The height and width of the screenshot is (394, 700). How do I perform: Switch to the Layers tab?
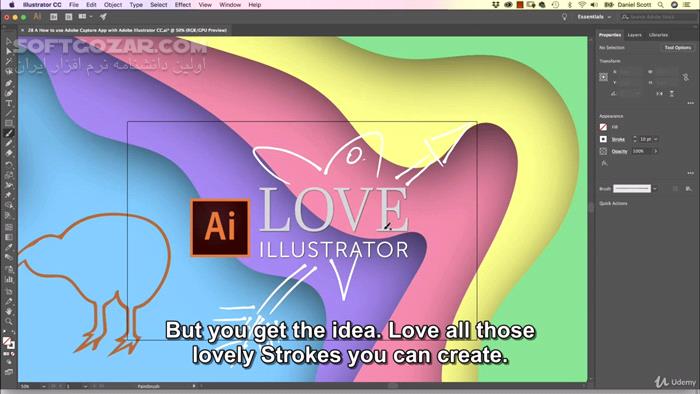634,35
